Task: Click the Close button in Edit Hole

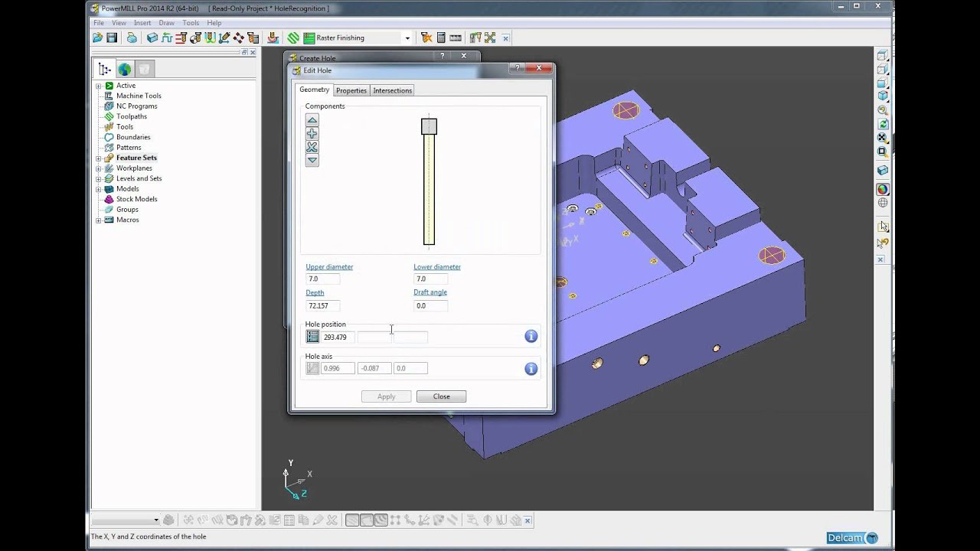Action: pyautogui.click(x=441, y=396)
